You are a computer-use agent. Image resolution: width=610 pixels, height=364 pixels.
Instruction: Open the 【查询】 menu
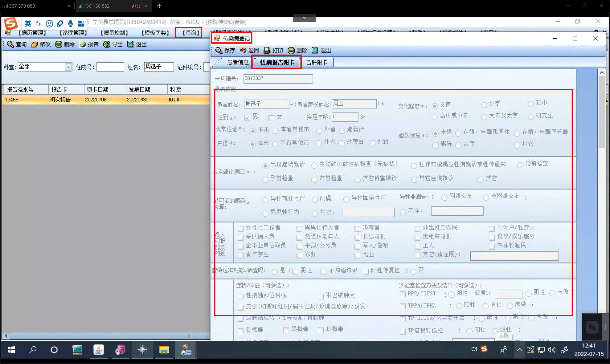(x=191, y=33)
